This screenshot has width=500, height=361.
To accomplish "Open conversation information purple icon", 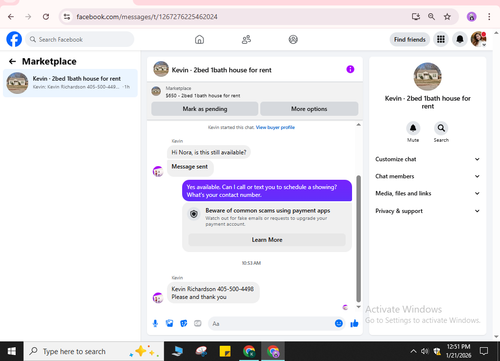I will [350, 69].
